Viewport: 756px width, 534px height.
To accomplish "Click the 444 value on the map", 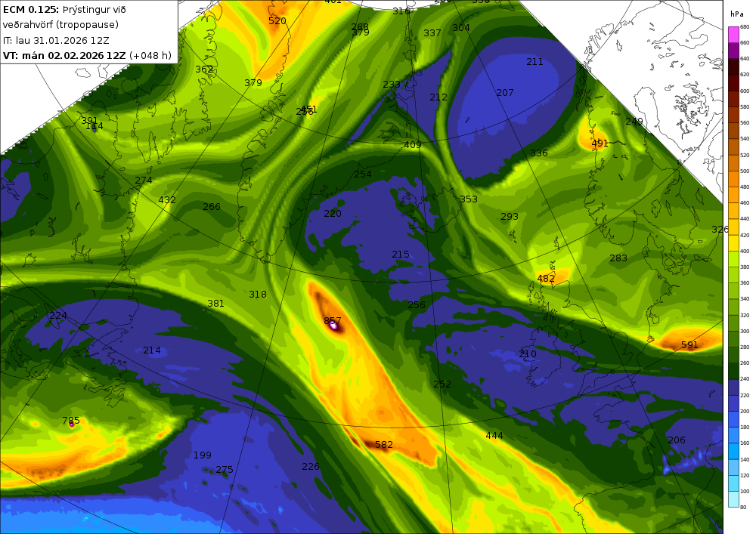I will (x=494, y=436).
